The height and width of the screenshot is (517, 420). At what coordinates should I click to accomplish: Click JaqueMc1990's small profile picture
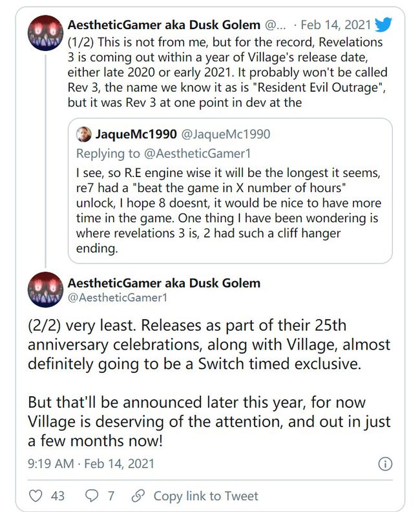[83, 134]
